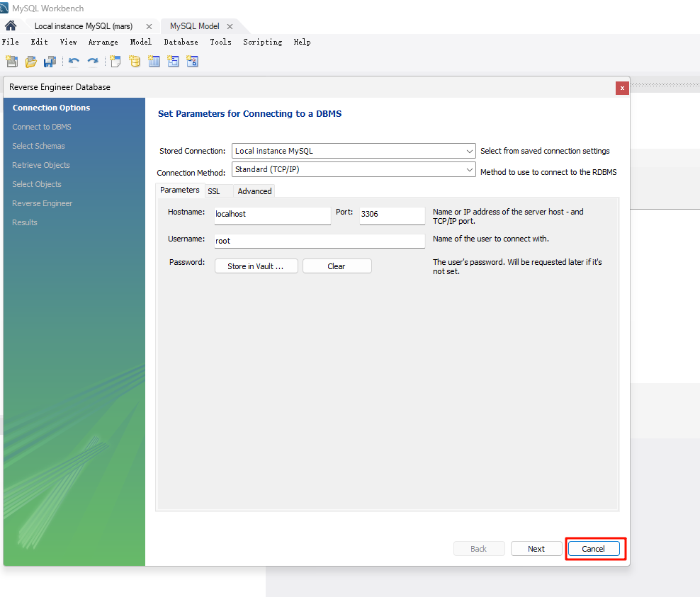
Task: Switch to the MySQL Model tab
Action: tap(195, 26)
